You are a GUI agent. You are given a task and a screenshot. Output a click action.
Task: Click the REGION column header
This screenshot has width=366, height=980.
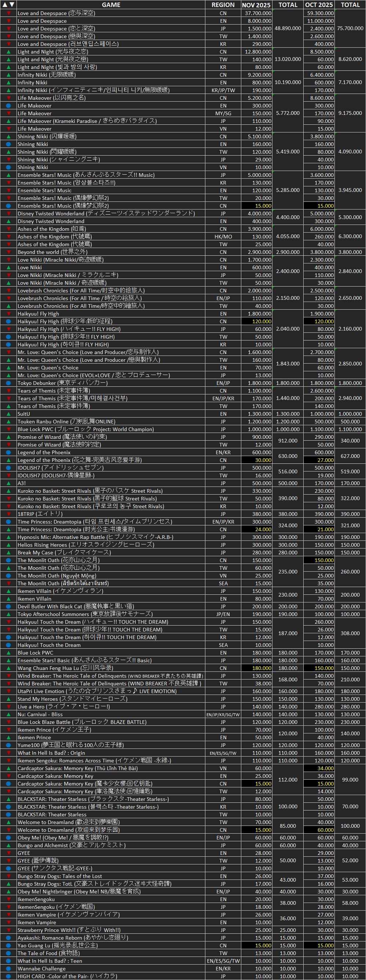pyautogui.click(x=223, y=4)
